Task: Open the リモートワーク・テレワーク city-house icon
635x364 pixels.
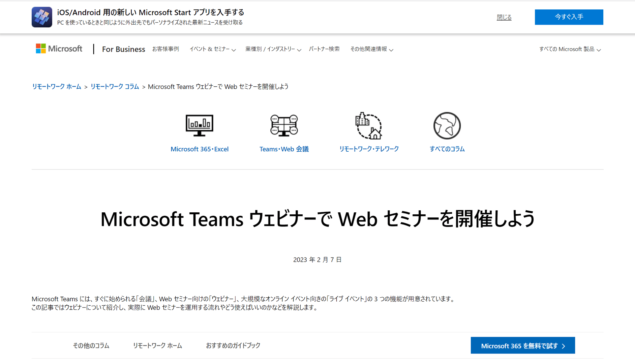Action: pos(369,125)
